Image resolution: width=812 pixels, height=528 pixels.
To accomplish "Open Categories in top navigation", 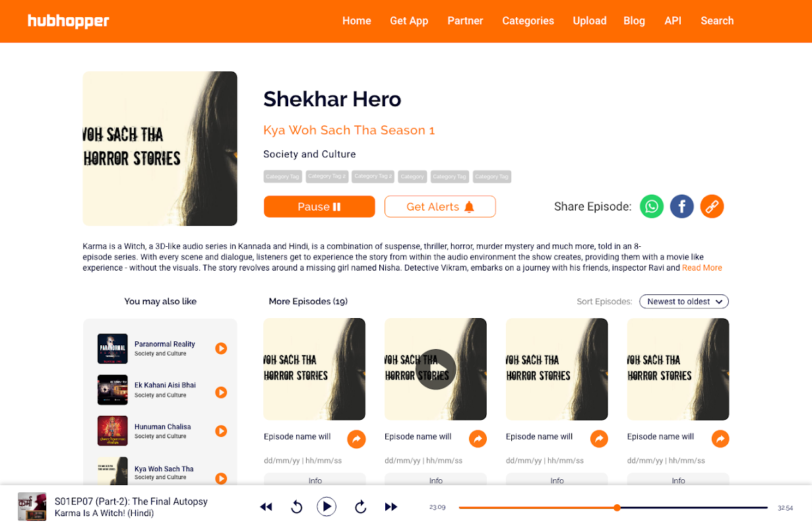I will click(528, 20).
